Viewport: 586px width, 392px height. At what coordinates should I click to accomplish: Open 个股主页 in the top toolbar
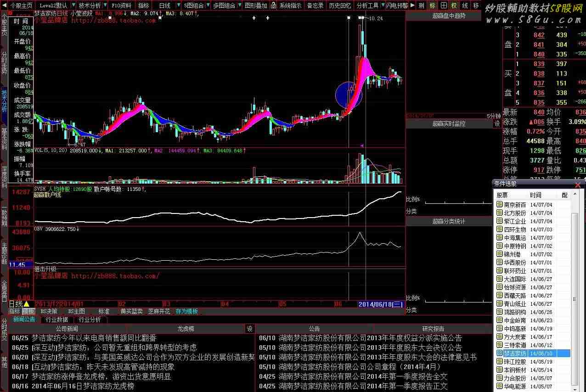(x=22, y=6)
